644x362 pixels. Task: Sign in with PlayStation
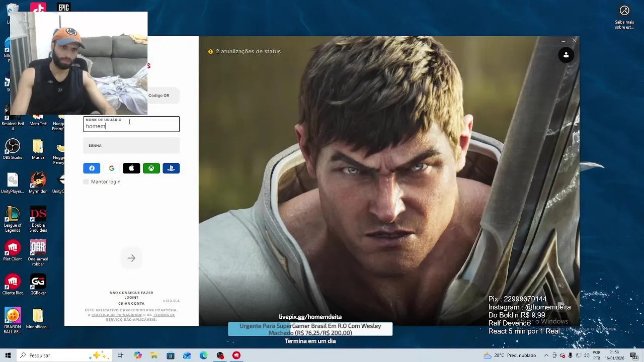tap(171, 168)
